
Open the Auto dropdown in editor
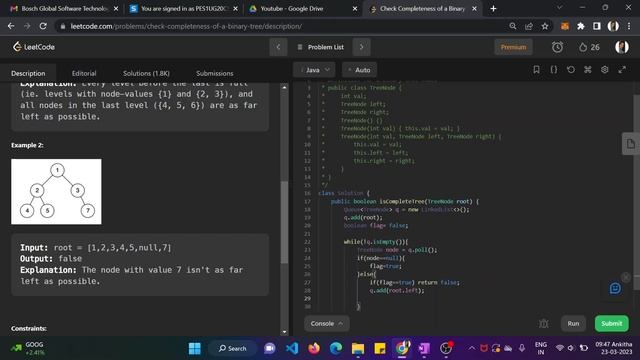pyautogui.click(x=360, y=70)
